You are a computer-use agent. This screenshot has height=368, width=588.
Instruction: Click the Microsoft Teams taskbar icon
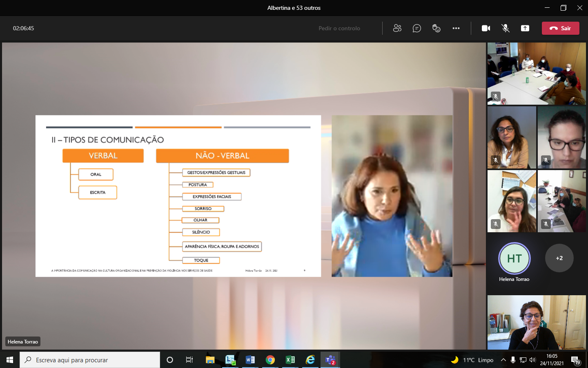tap(330, 360)
